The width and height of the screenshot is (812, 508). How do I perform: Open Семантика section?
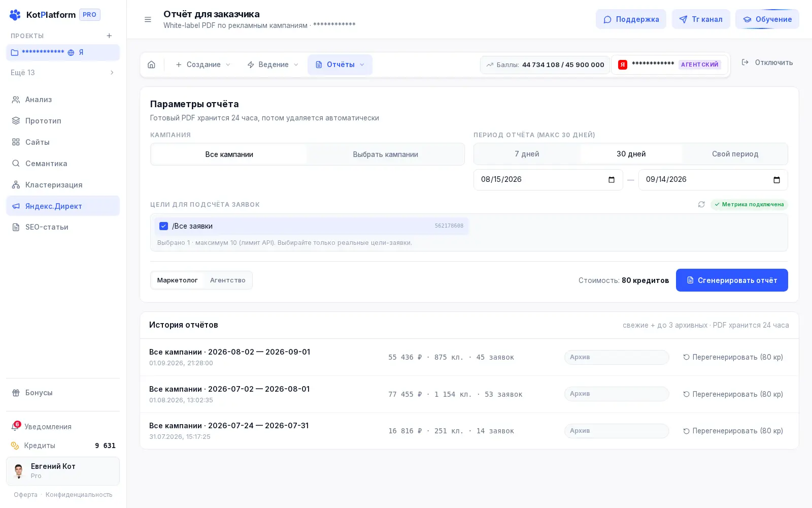pyautogui.click(x=63, y=164)
